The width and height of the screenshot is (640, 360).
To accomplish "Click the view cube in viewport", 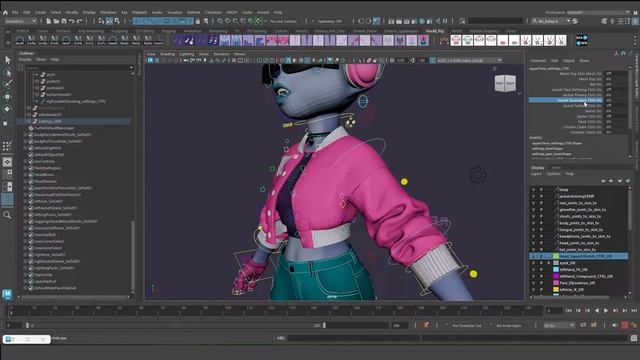I will pyautogui.click(x=505, y=83).
